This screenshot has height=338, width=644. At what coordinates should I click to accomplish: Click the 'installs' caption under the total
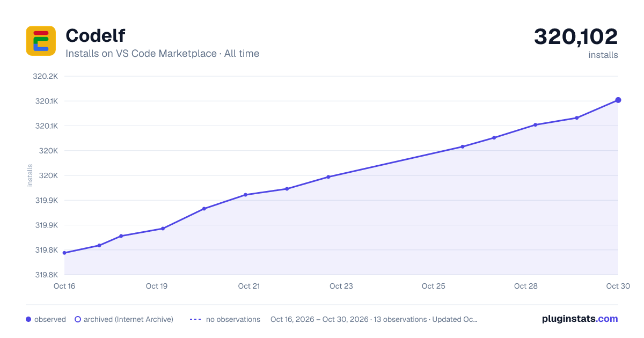tap(603, 55)
